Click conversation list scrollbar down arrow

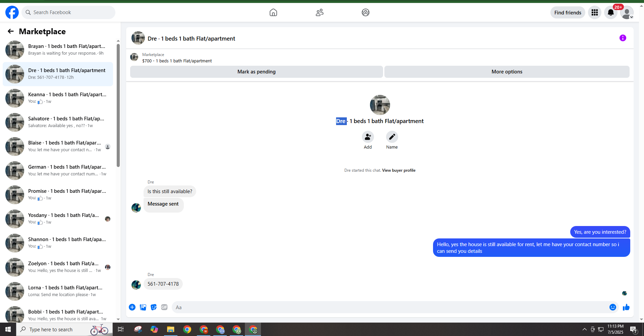118,319
